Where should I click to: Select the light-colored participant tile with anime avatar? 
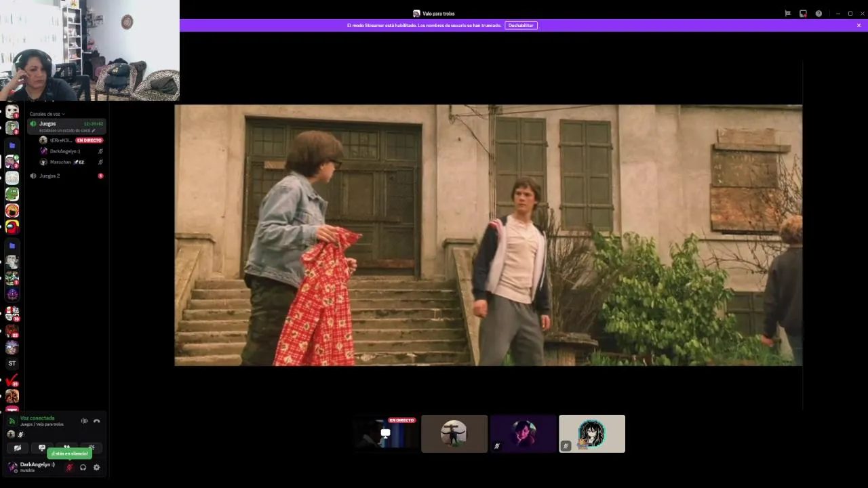592,434
